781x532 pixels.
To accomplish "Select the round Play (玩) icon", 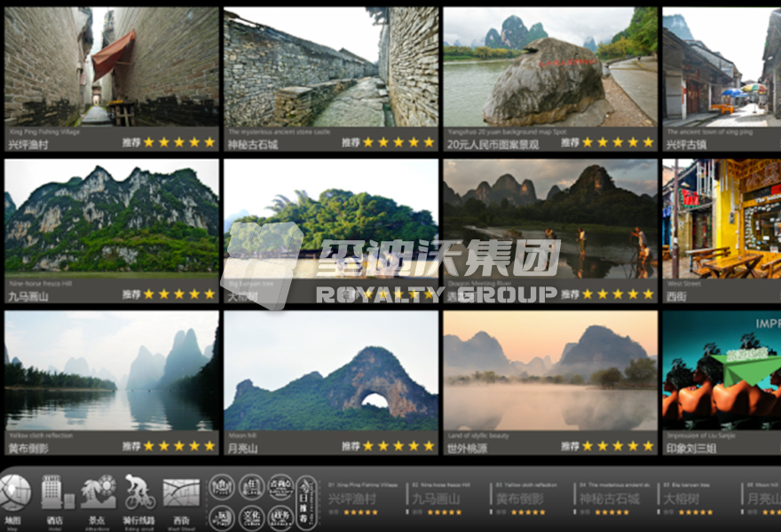I will (x=222, y=517).
